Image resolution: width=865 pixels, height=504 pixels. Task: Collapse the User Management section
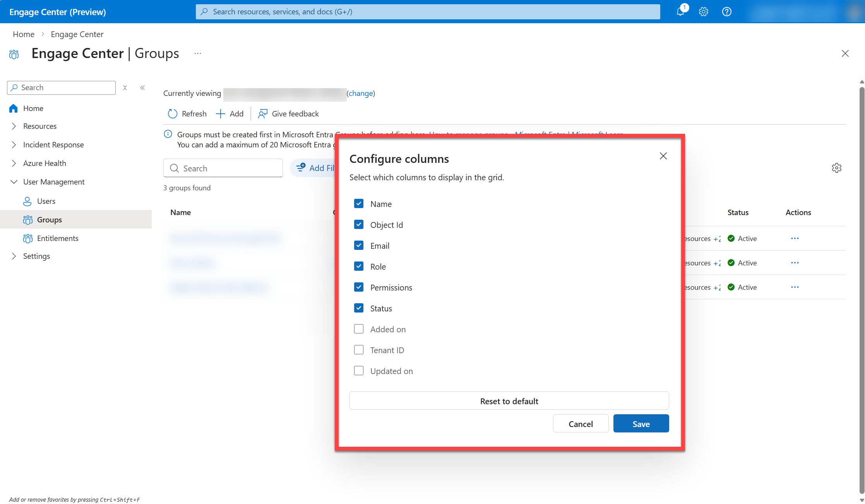click(14, 182)
